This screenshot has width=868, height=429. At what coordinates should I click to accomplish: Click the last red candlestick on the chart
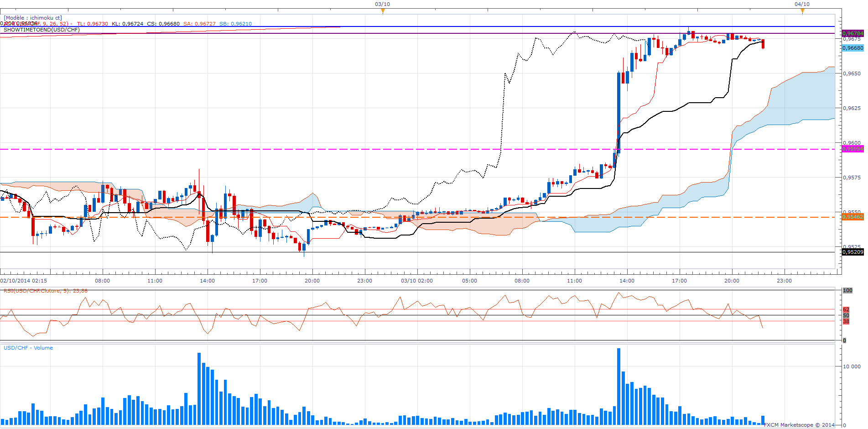tap(763, 44)
